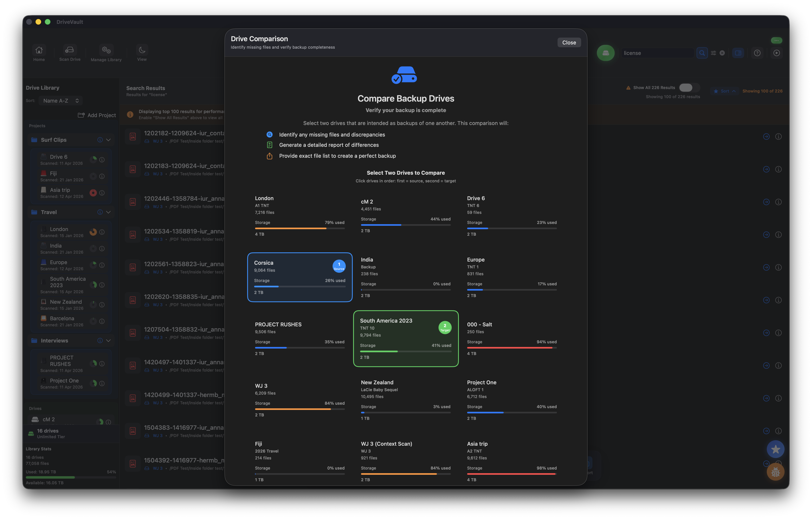Viewport: 812px width, 519px height.
Task: Run search with the magnifier icon
Action: [x=702, y=53]
